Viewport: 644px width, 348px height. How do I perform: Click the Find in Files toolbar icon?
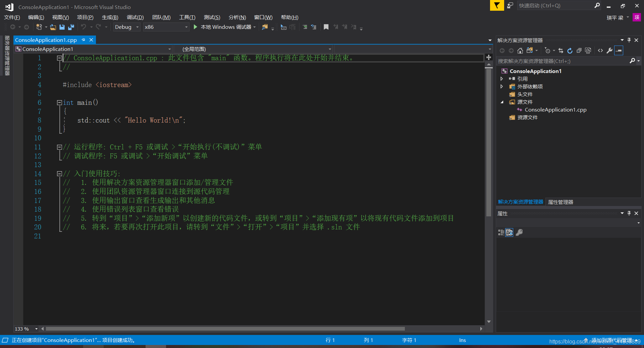tap(265, 27)
